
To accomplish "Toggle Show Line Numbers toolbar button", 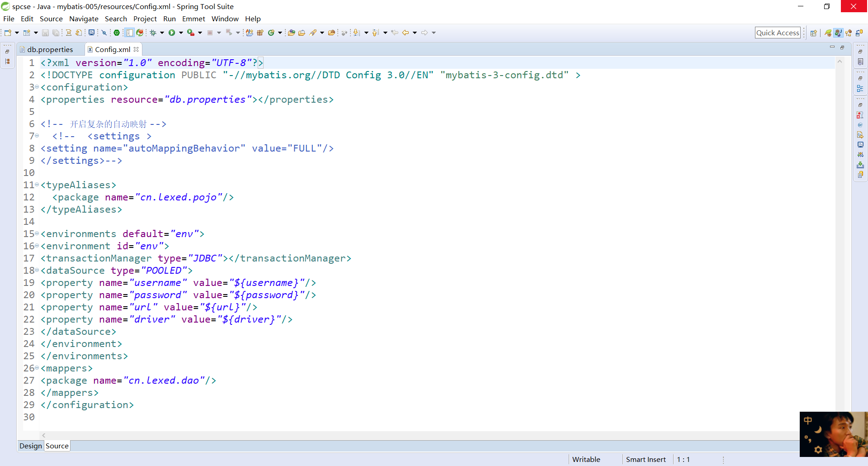I will [x=129, y=33].
